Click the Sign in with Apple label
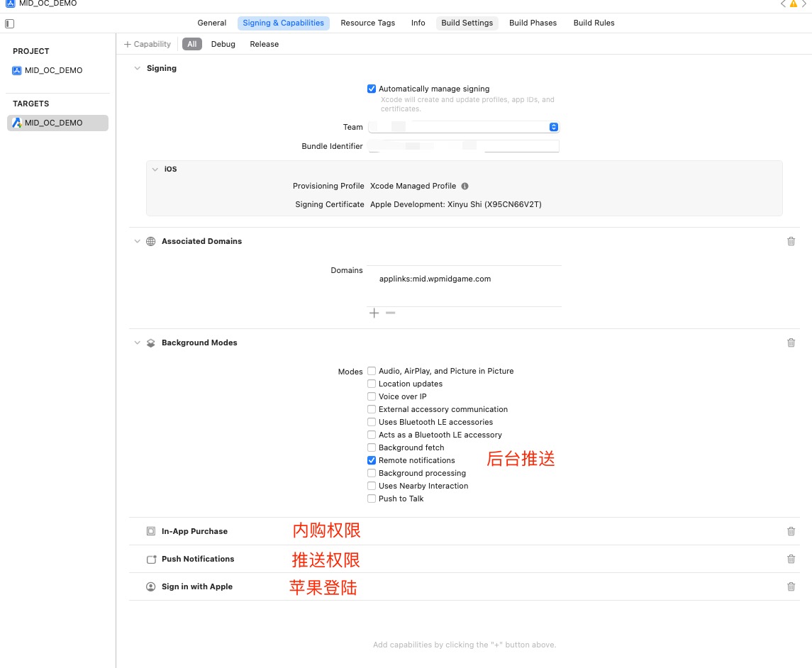812x668 pixels. coord(196,586)
